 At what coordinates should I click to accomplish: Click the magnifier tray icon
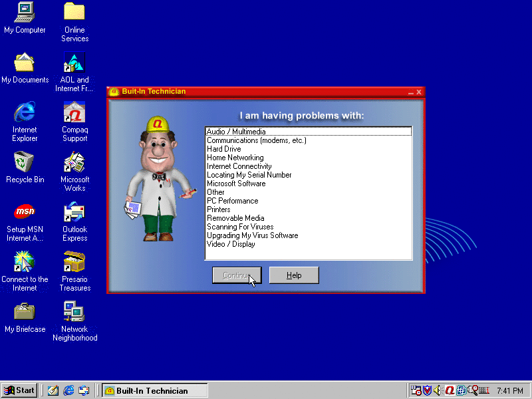[473, 390]
